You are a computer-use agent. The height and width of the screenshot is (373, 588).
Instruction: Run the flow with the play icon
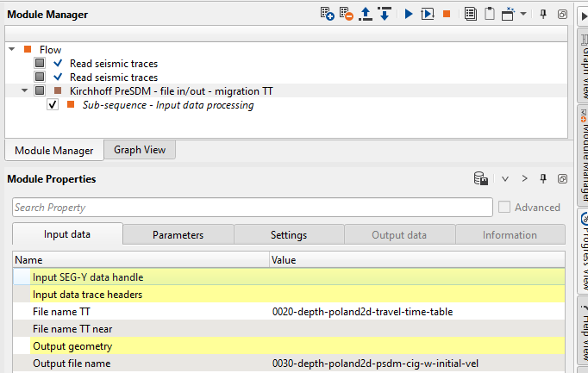(408, 14)
